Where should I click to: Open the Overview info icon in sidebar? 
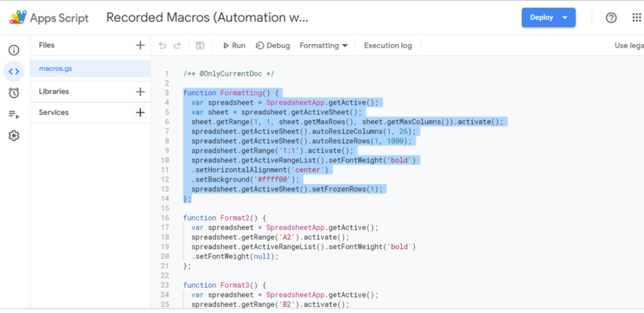coord(14,50)
